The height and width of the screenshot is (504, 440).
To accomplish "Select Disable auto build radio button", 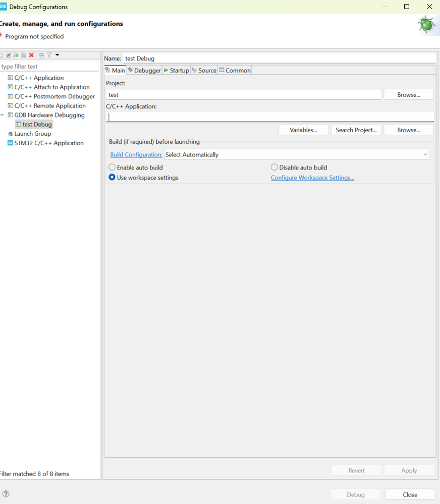I will click(x=274, y=167).
